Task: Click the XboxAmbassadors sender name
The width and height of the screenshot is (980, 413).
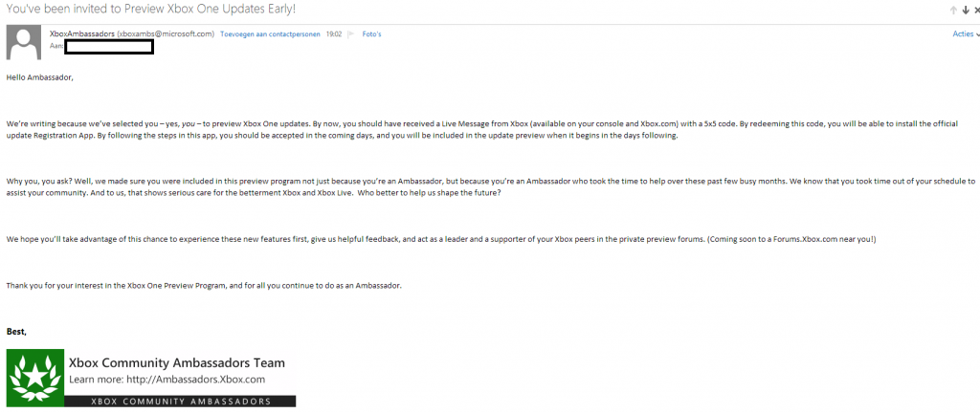Action: click(82, 34)
